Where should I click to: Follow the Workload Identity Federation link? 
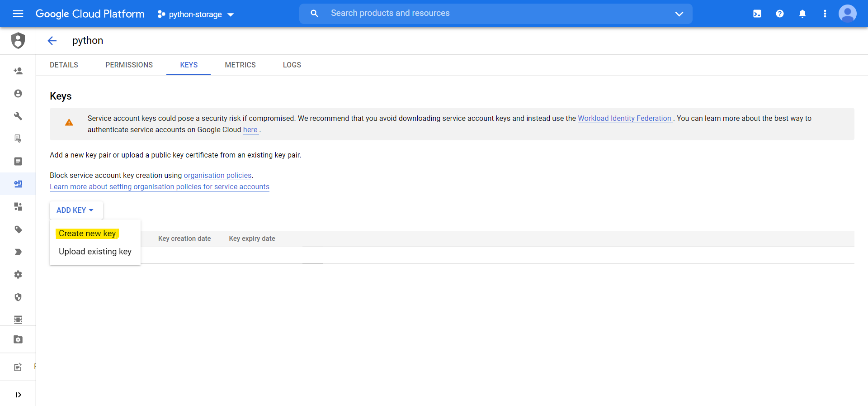coord(624,118)
